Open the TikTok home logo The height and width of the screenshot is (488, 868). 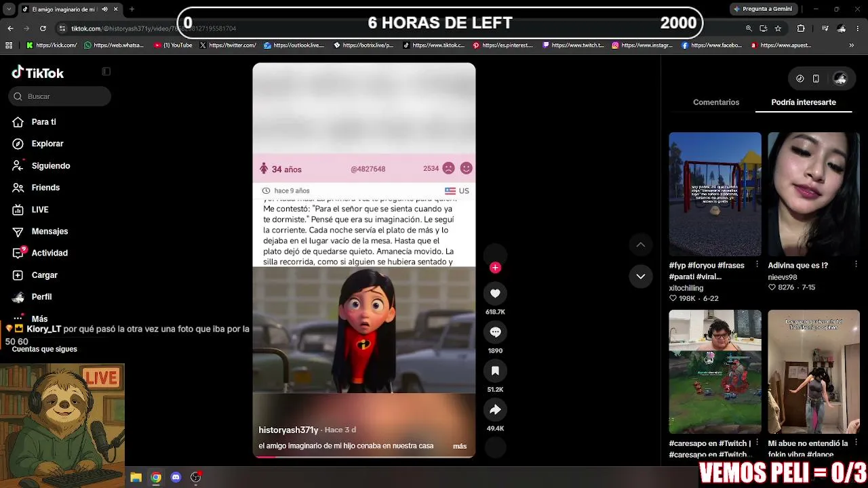coord(38,73)
